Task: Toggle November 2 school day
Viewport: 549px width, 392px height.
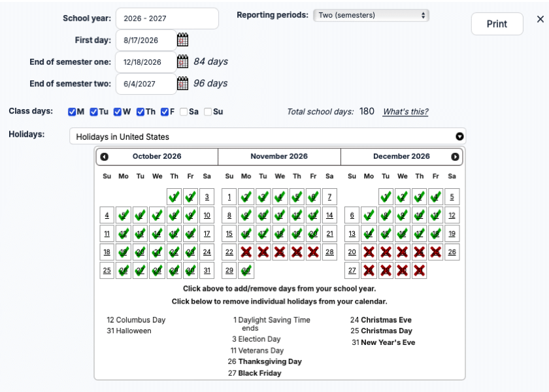Action: (246, 197)
